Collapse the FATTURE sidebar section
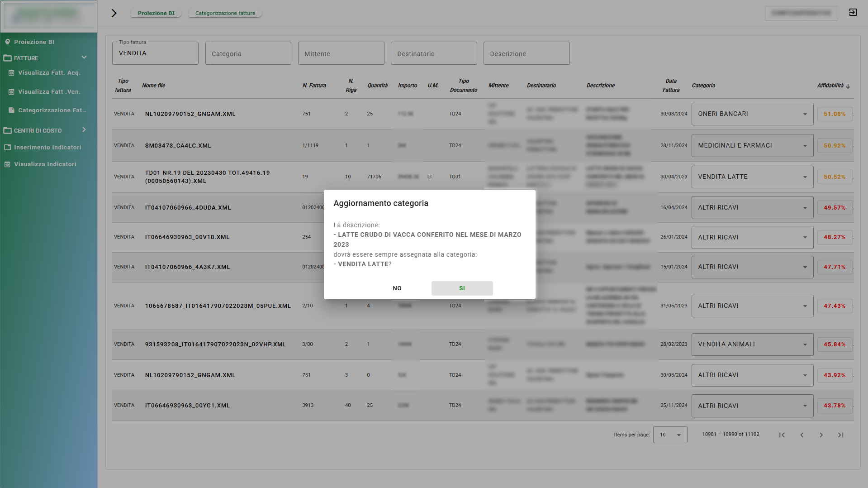Image resolution: width=868 pixels, height=488 pixels. coord(84,57)
